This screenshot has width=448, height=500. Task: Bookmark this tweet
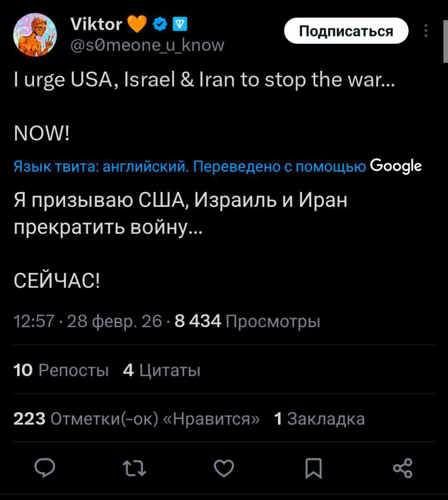pos(313,468)
